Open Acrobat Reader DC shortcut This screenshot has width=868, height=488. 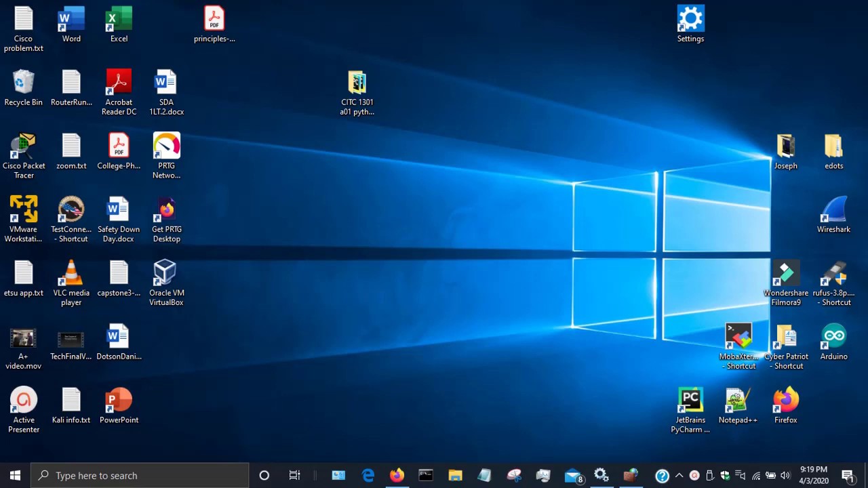(119, 93)
